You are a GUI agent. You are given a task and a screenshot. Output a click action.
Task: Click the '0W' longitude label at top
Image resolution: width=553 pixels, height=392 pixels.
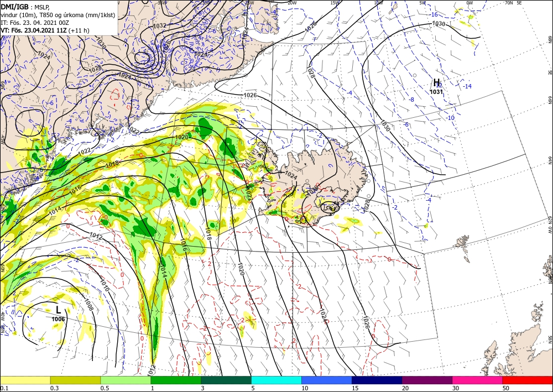[469, 3]
